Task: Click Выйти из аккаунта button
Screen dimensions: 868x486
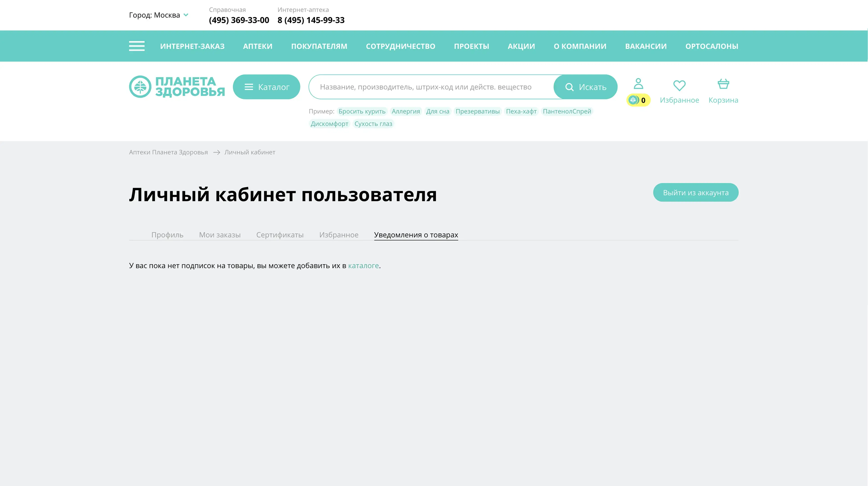Action: (x=695, y=193)
